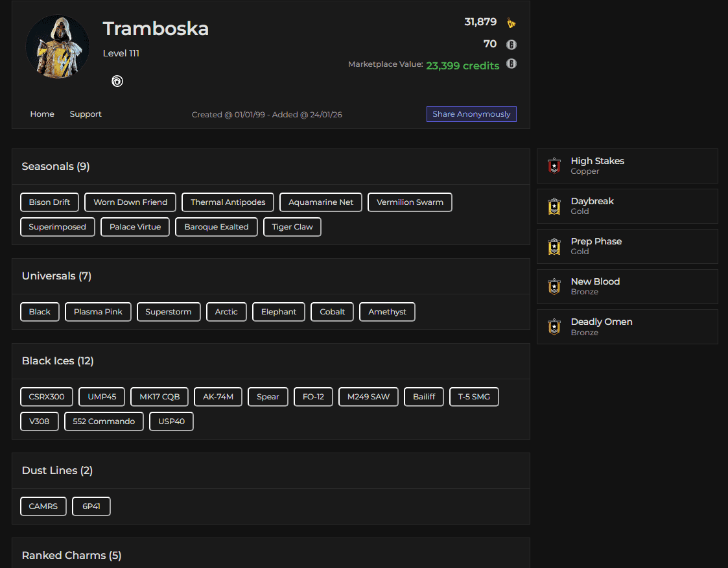728x568 pixels.
Task: Select the Tiger Claw seasonal tag
Action: (x=292, y=226)
